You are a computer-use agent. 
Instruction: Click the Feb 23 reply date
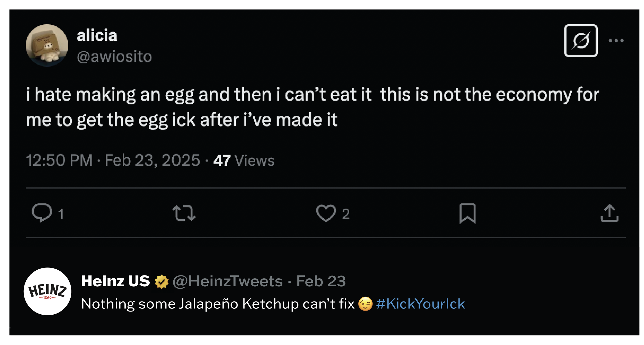click(x=321, y=281)
